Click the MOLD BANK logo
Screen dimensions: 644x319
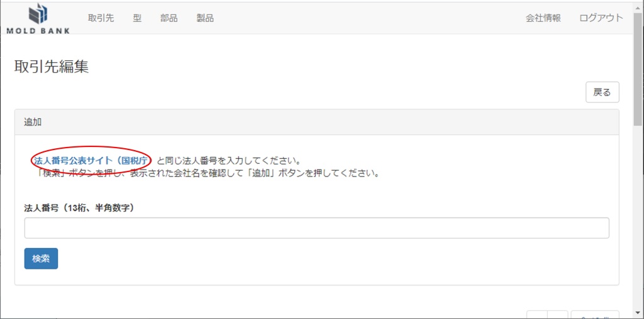point(38,18)
